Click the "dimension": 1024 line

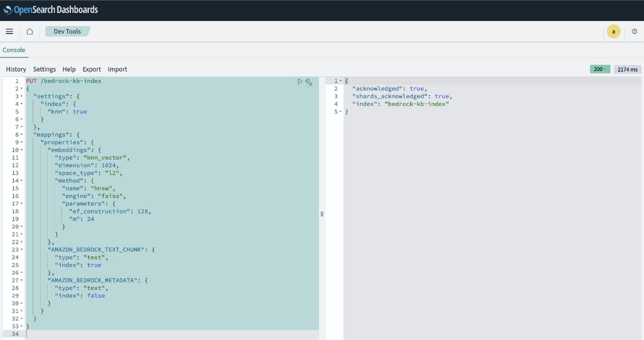click(87, 165)
